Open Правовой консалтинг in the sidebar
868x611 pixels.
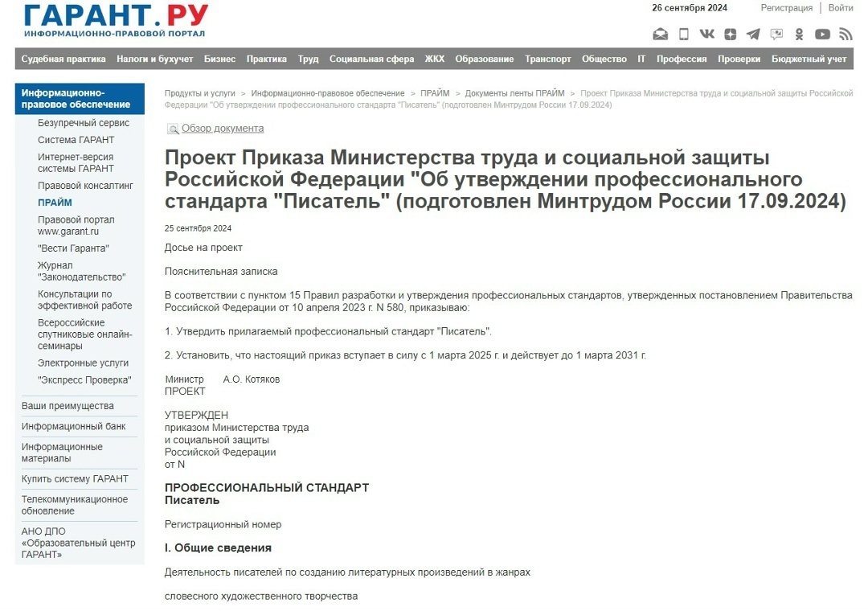pos(85,186)
